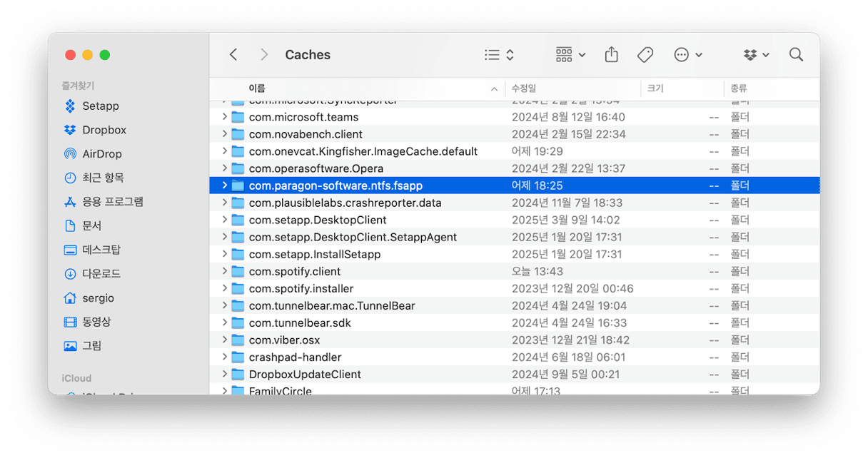
Task: Open 다운로드 in the sidebar
Action: (92, 274)
